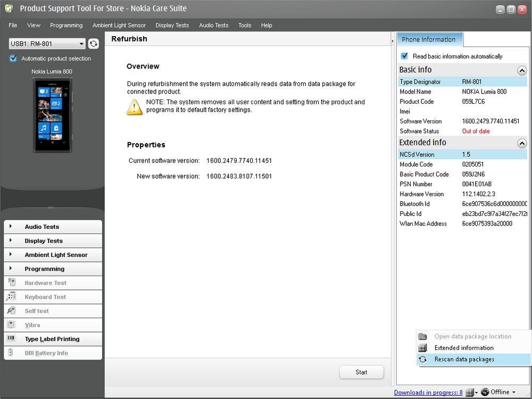
Task: Click the Nokia Lumia 800 phone image
Action: tap(52, 115)
